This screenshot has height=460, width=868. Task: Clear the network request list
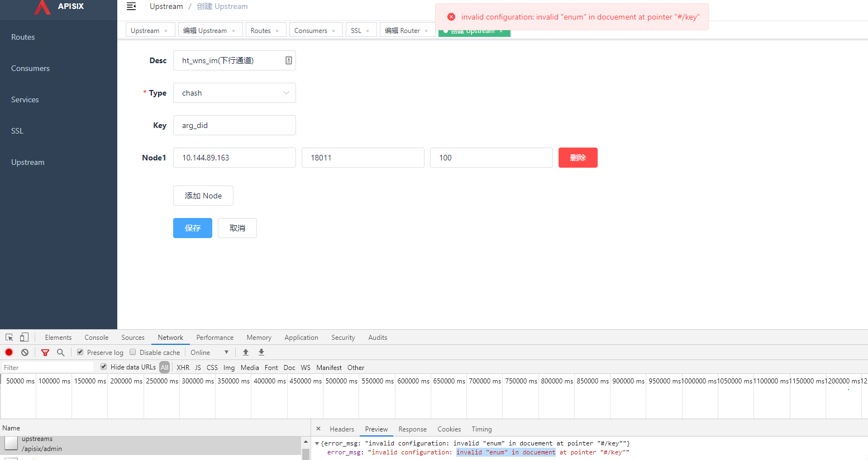[25, 352]
